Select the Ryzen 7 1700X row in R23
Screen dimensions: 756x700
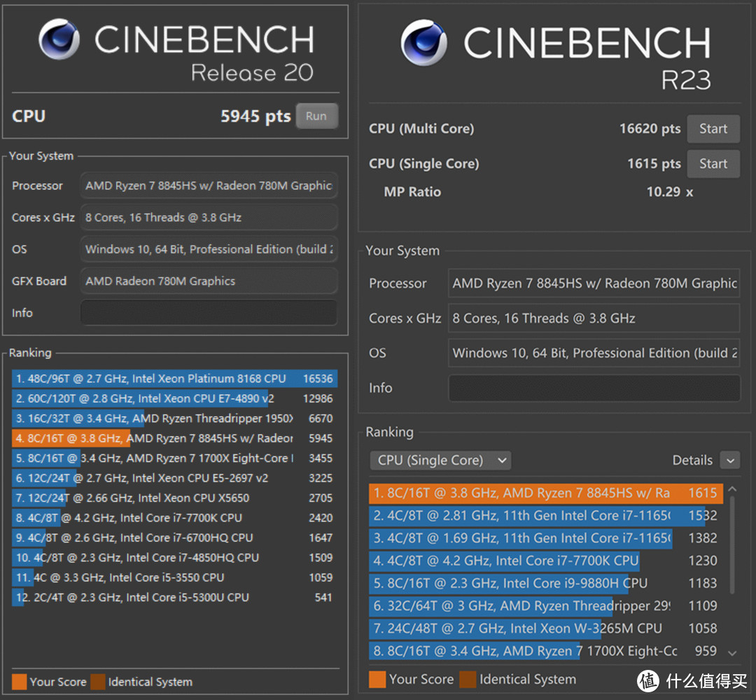546,651
